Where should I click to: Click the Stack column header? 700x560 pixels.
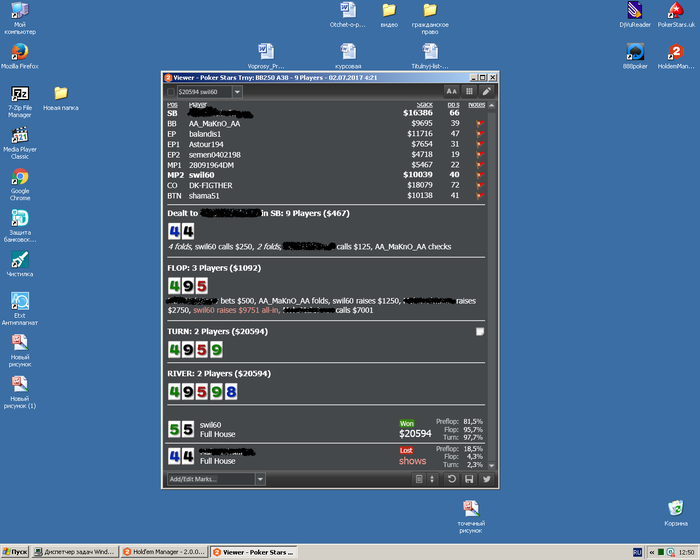point(424,105)
